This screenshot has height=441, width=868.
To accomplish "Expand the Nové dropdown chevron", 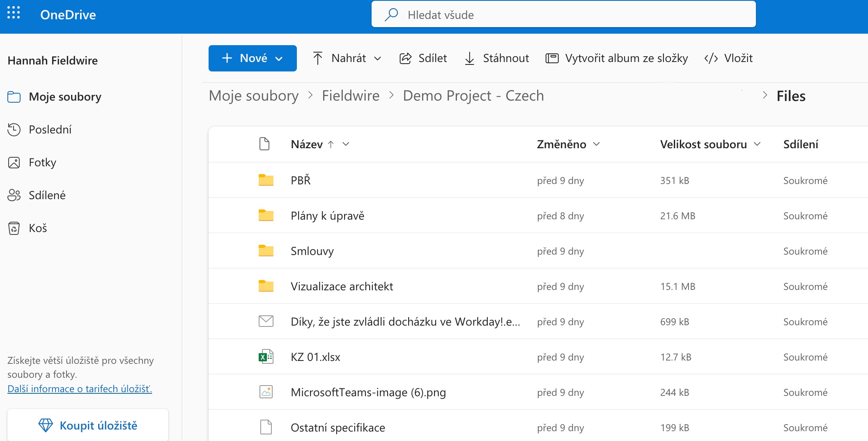I will 279,59.
